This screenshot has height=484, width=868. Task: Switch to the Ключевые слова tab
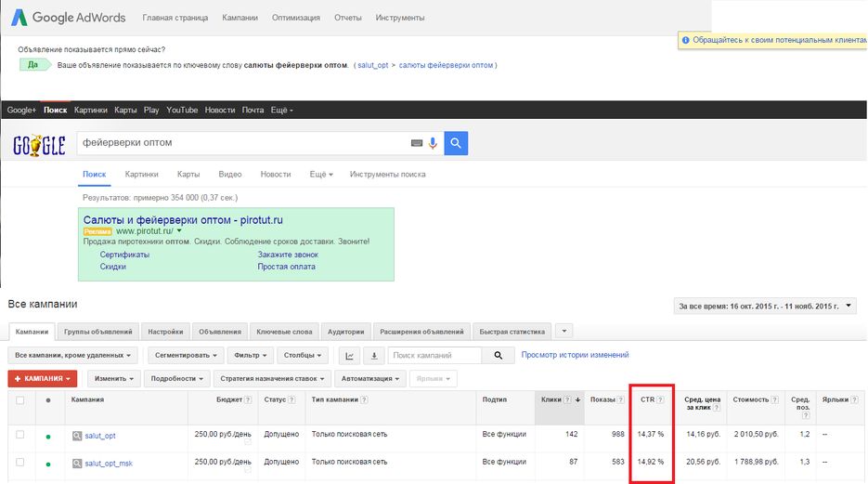[284, 332]
